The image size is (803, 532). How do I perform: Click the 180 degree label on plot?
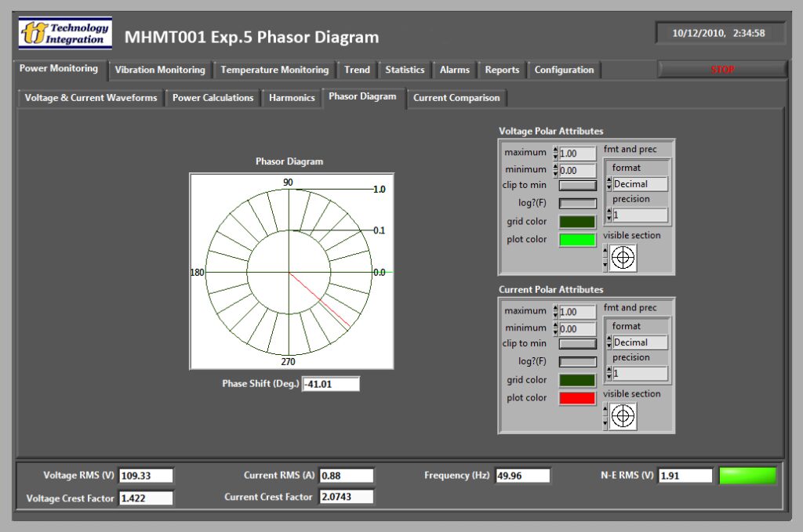point(197,273)
